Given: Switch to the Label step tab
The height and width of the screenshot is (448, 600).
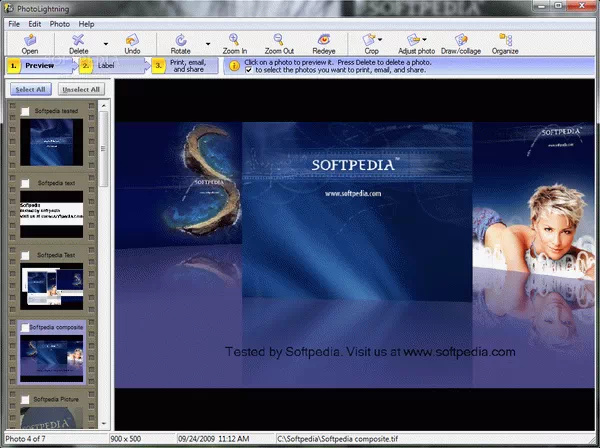Looking at the screenshot, I should pyautogui.click(x=106, y=65).
